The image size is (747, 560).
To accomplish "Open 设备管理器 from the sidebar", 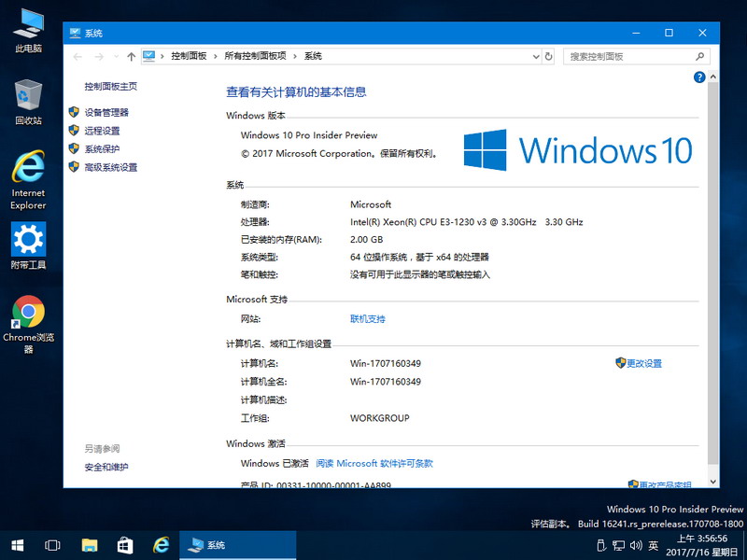I will (106, 112).
